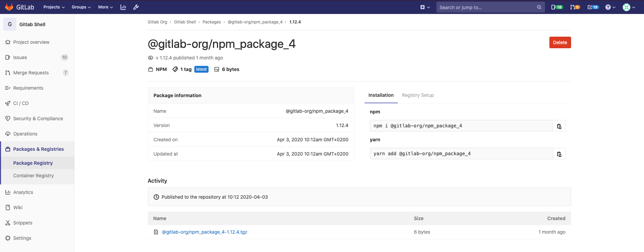Screen dimensions: 644x252
Task: Expand the Groups dropdown menu
Action: [81, 7]
